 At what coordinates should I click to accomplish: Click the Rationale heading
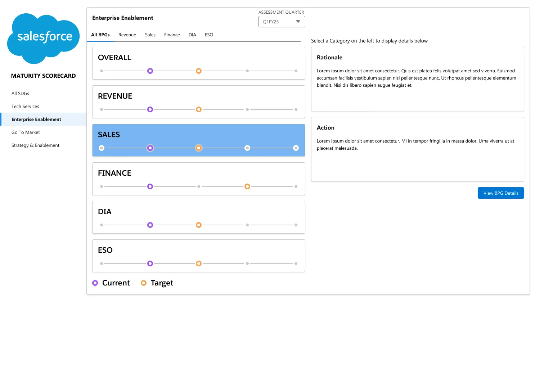[x=329, y=58]
